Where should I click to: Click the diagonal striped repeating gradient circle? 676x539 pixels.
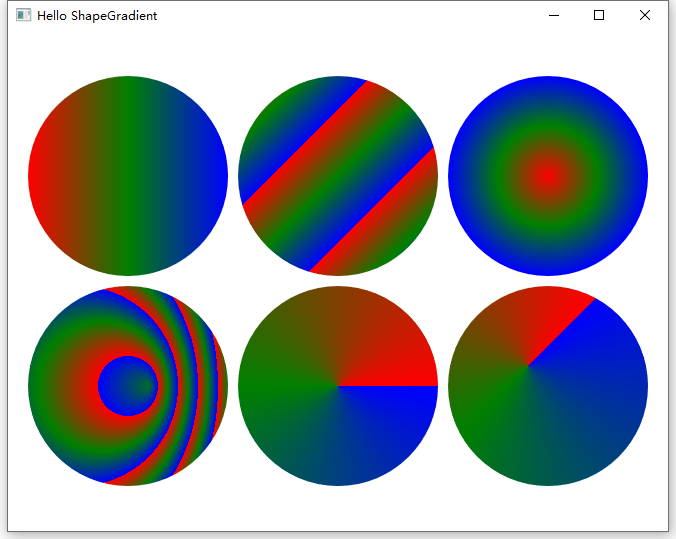coord(338,176)
